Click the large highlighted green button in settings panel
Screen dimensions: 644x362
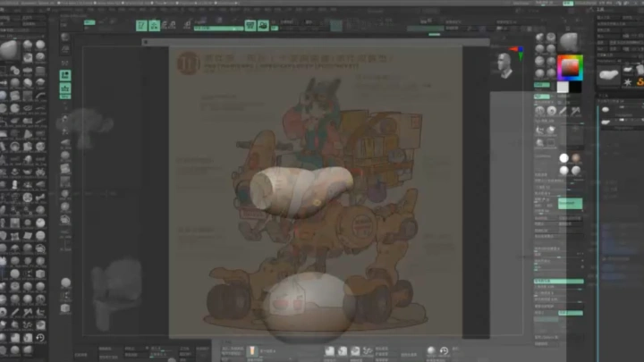(570, 203)
